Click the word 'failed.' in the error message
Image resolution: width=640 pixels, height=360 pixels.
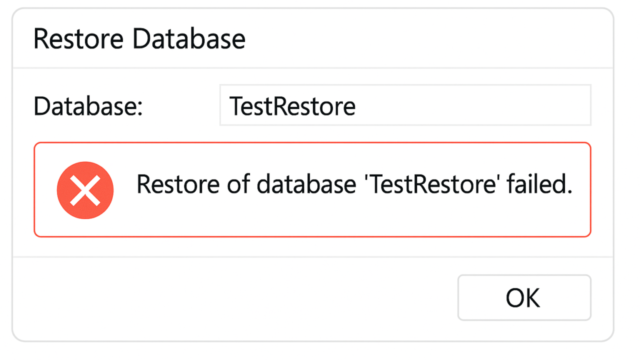click(x=540, y=184)
